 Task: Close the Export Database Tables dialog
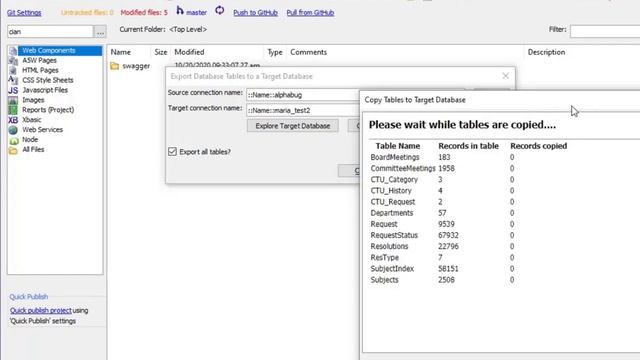[505, 76]
